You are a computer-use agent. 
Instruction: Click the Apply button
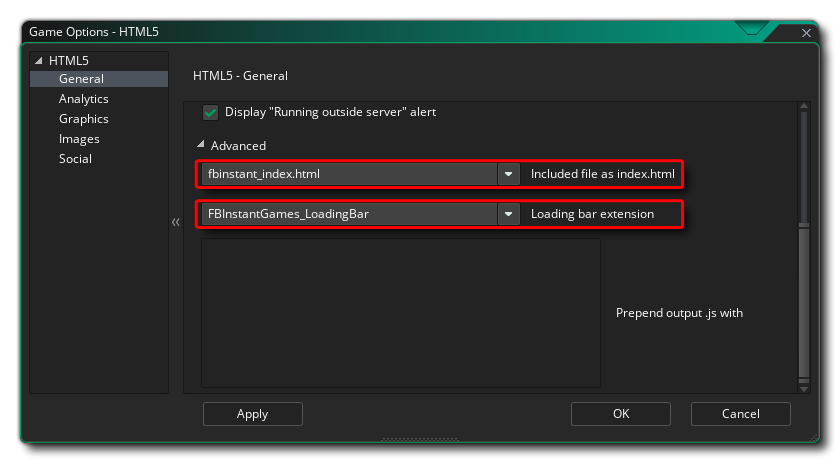pos(253,414)
